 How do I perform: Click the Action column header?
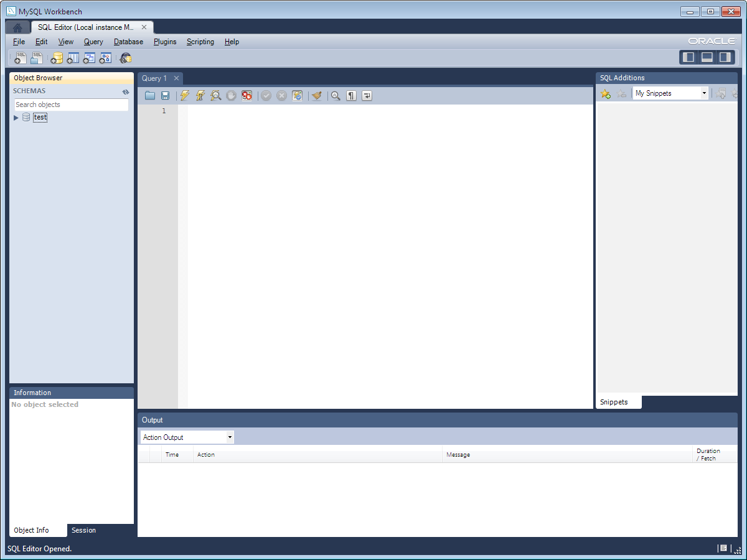pos(318,455)
